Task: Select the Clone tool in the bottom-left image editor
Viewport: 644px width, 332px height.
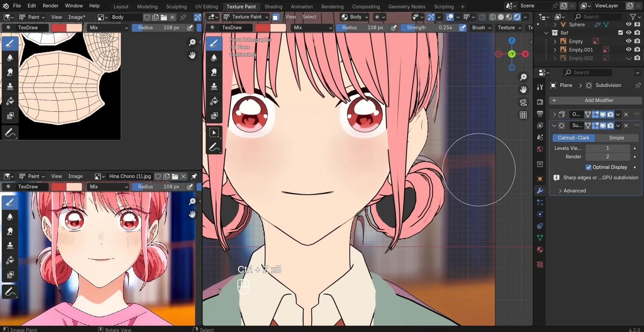Action: point(10,246)
